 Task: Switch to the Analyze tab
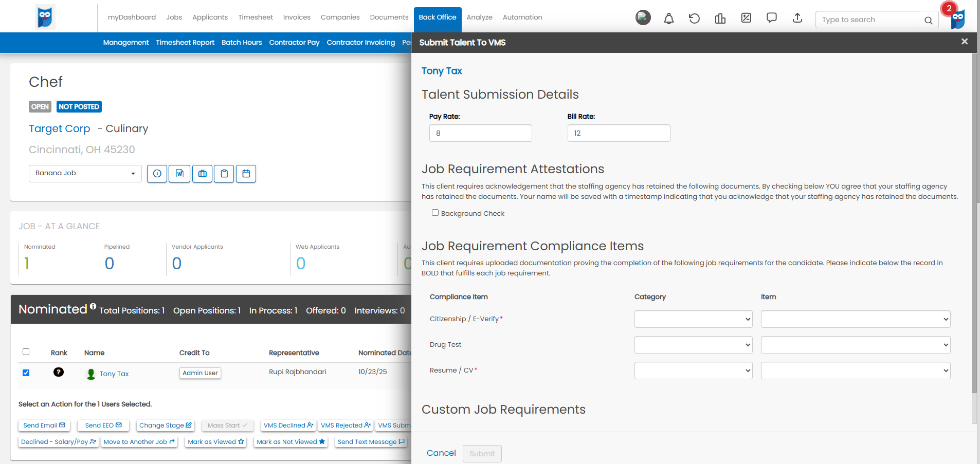(x=479, y=17)
